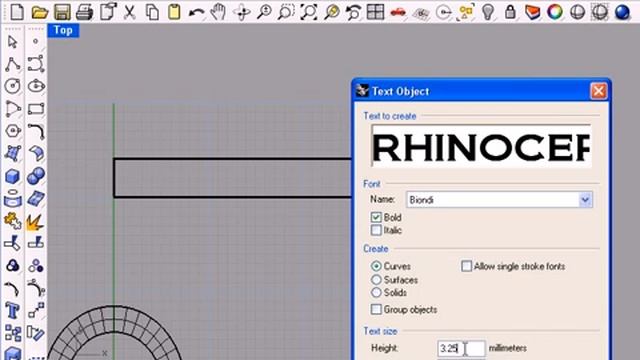Click the red car icon in toolbar
Viewport: 640px width, 360px height.
398,12
